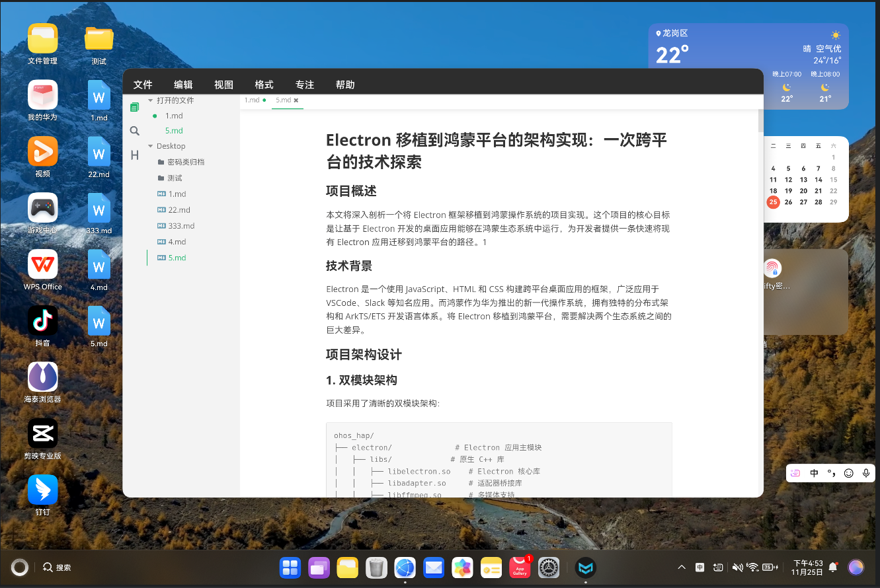The height and width of the screenshot is (588, 880).
Task: Open the 视图 menu
Action: coord(223,85)
